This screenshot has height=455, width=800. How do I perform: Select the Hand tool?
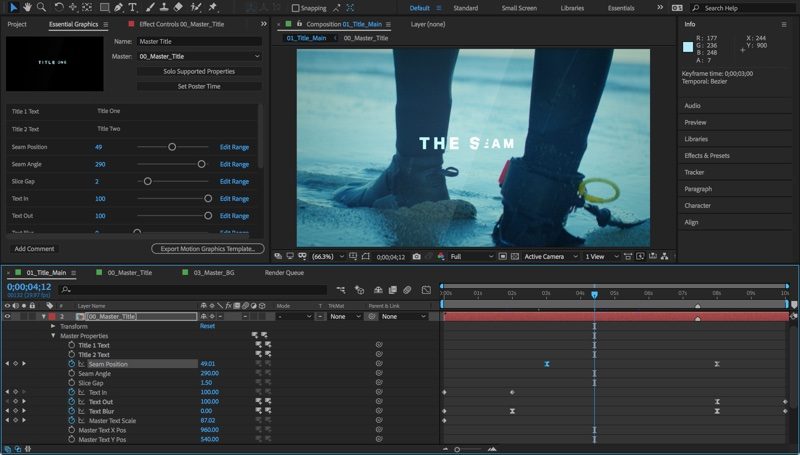(x=26, y=7)
